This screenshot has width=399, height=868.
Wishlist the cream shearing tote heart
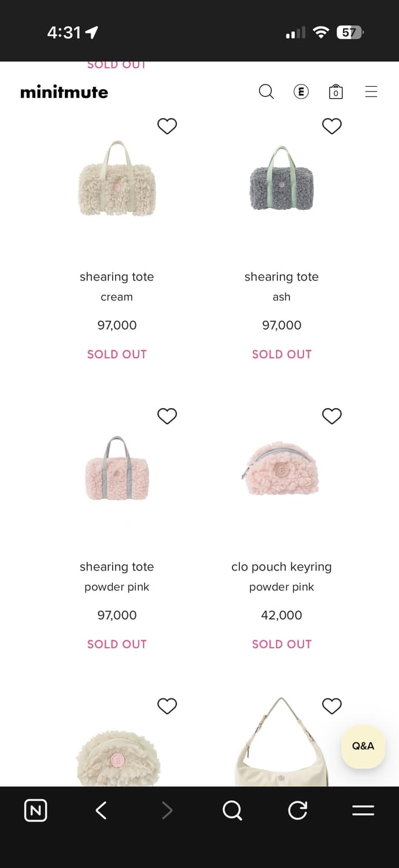pyautogui.click(x=167, y=126)
